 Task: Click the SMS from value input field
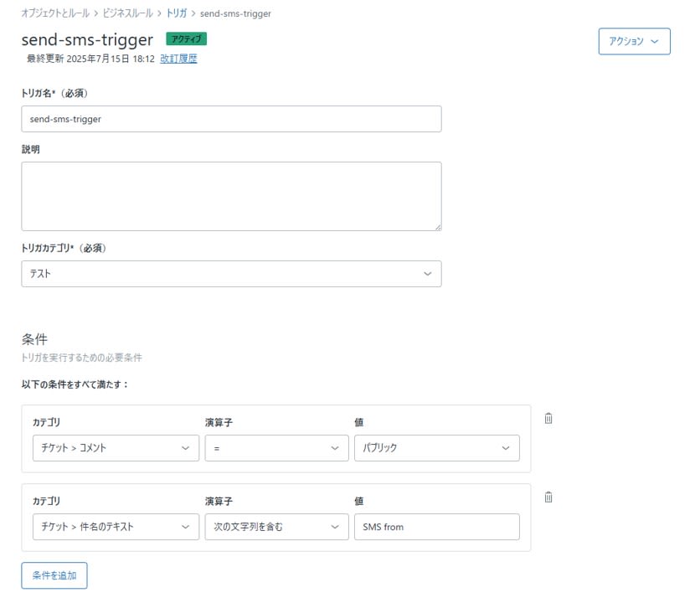click(436, 527)
